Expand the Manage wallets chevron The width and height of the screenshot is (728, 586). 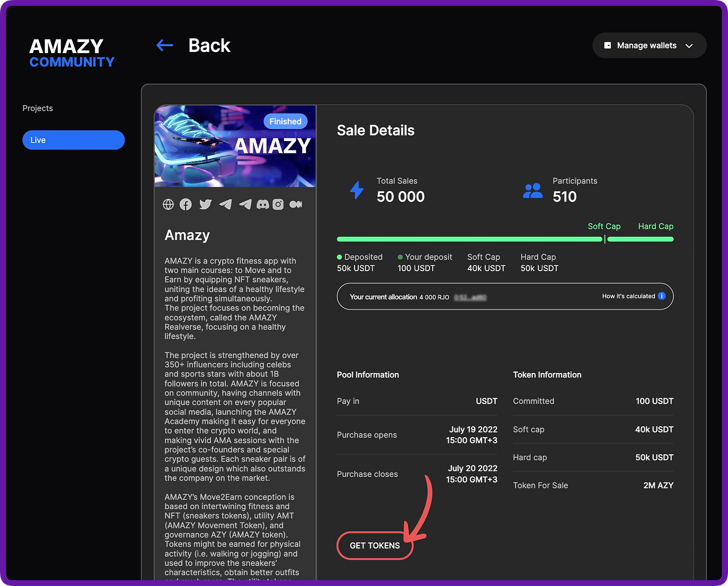pyautogui.click(x=689, y=46)
